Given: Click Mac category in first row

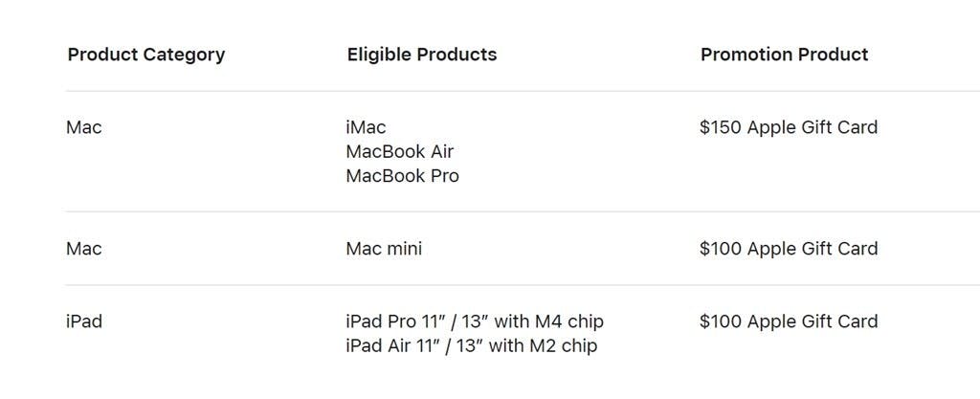Looking at the screenshot, I should (x=84, y=127).
